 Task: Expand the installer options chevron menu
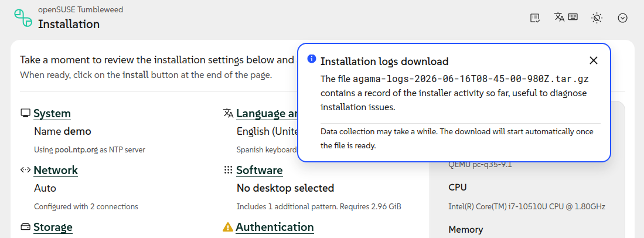tap(623, 18)
